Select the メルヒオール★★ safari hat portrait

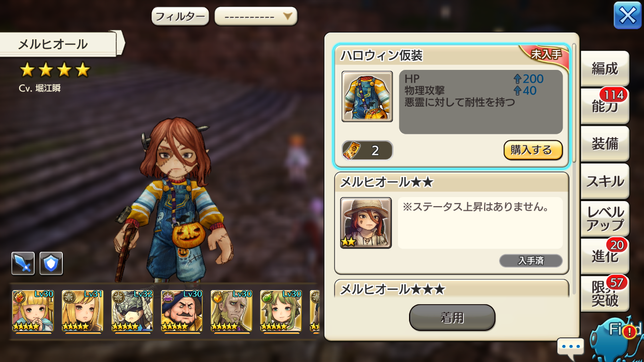(366, 223)
